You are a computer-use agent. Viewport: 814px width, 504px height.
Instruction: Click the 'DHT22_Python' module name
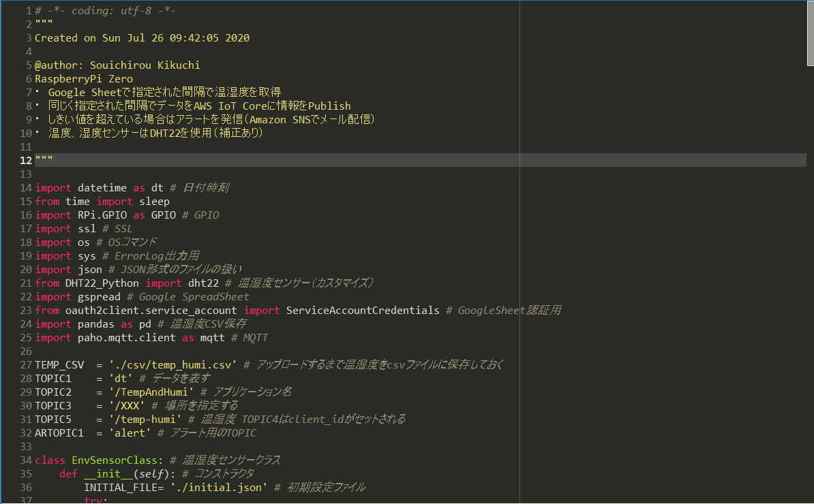pos(102,283)
